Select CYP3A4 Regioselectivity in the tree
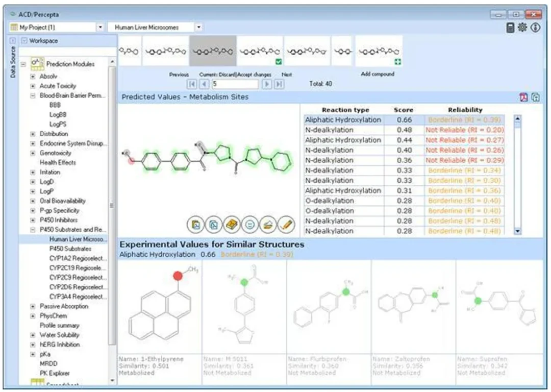This screenshot has width=551, height=392. [x=78, y=297]
